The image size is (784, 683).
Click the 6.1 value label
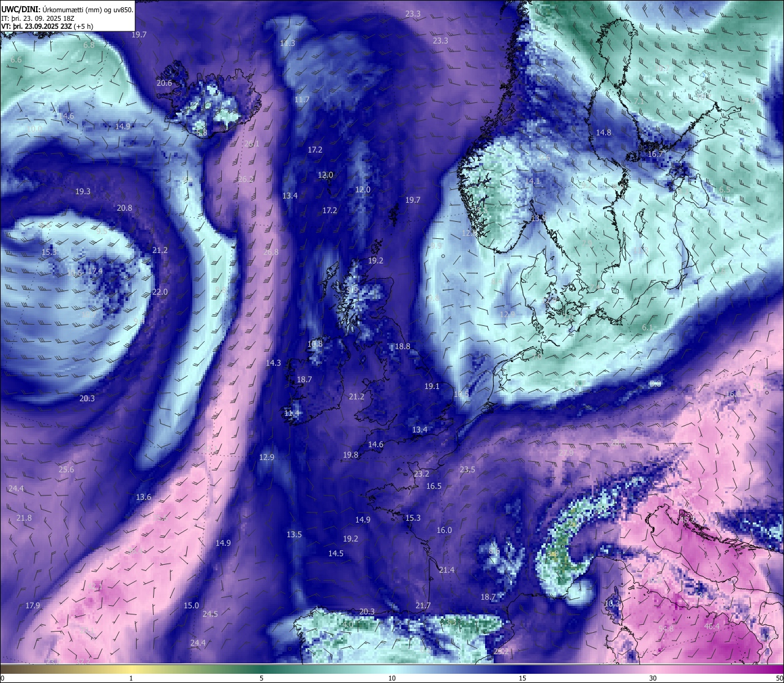[x=647, y=328]
